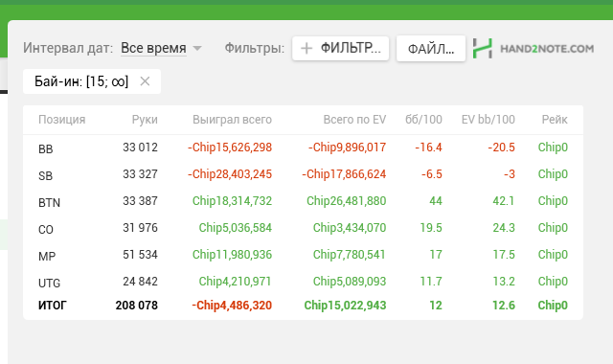
Task: Select the MP position row
Action: pyautogui.click(x=303, y=255)
